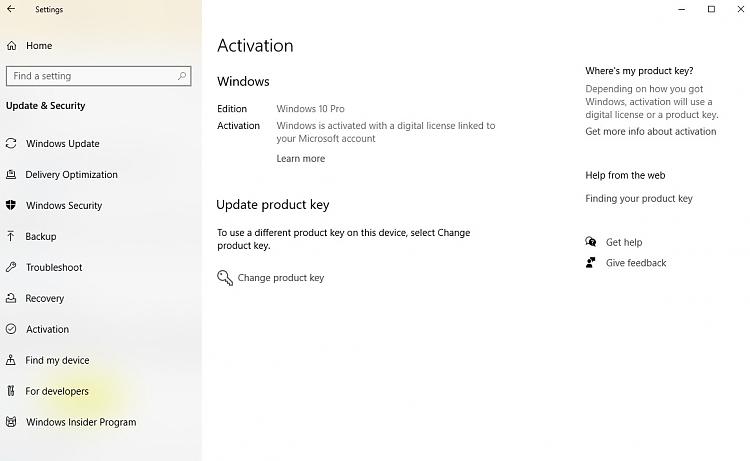Image resolution: width=750 pixels, height=461 pixels.
Task: Click the digital license activation status text
Action: pos(386,132)
